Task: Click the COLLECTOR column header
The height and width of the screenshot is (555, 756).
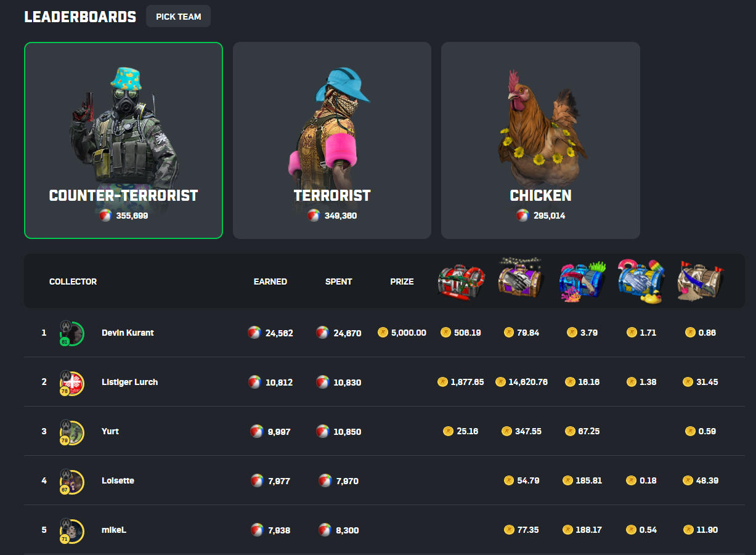Action: (x=73, y=282)
